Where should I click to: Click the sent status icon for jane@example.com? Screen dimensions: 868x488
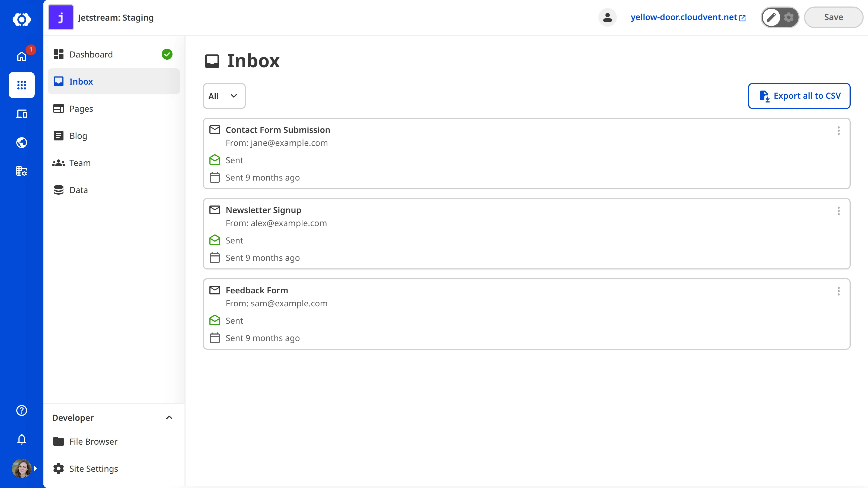coord(215,160)
